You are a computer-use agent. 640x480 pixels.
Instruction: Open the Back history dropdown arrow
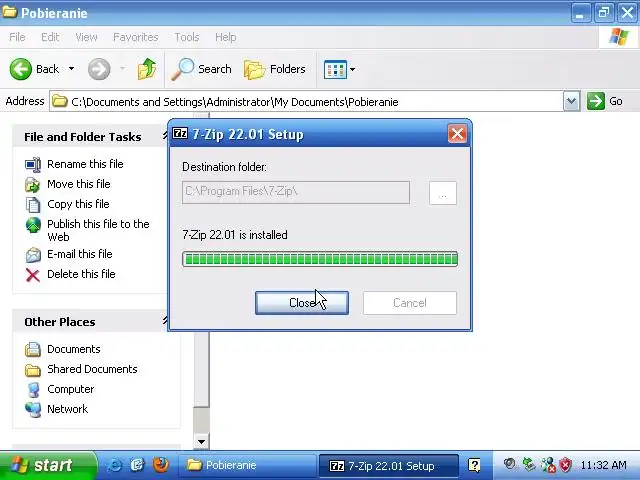click(x=71, y=69)
